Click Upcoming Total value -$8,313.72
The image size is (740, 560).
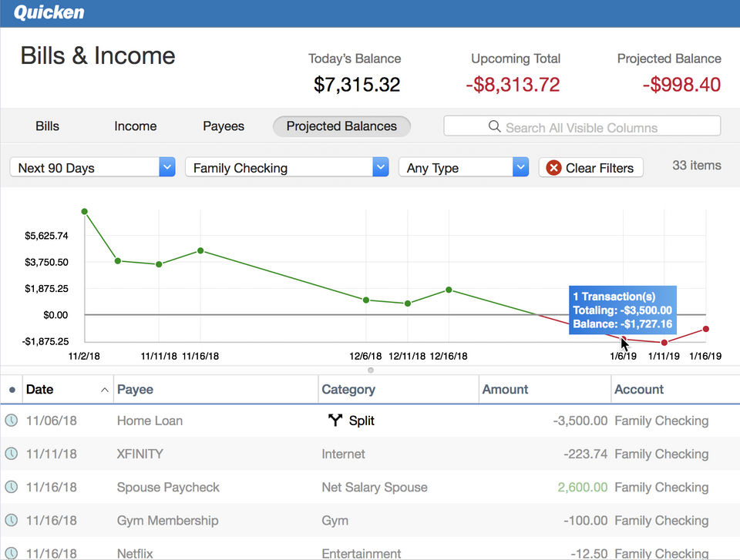(513, 85)
